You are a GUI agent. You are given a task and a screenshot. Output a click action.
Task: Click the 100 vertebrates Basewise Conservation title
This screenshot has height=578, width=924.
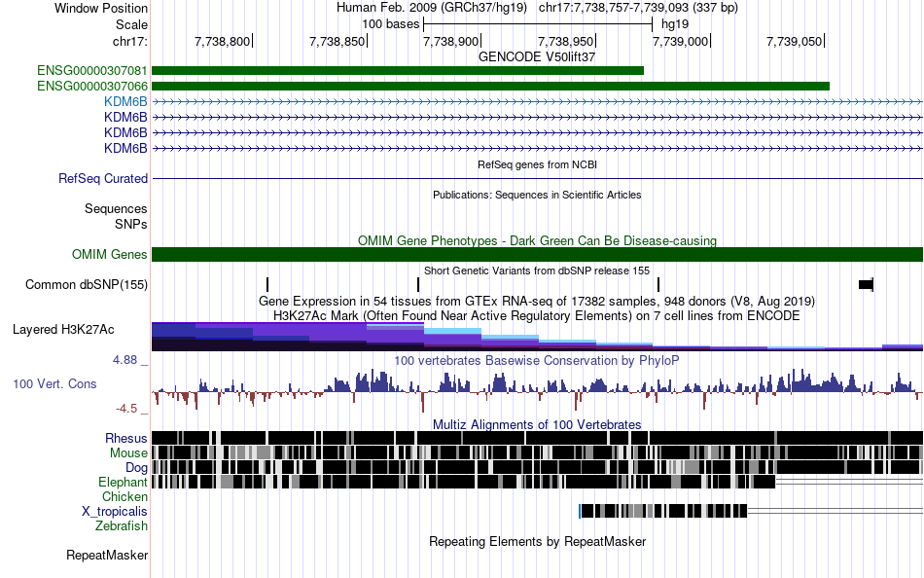click(x=537, y=360)
